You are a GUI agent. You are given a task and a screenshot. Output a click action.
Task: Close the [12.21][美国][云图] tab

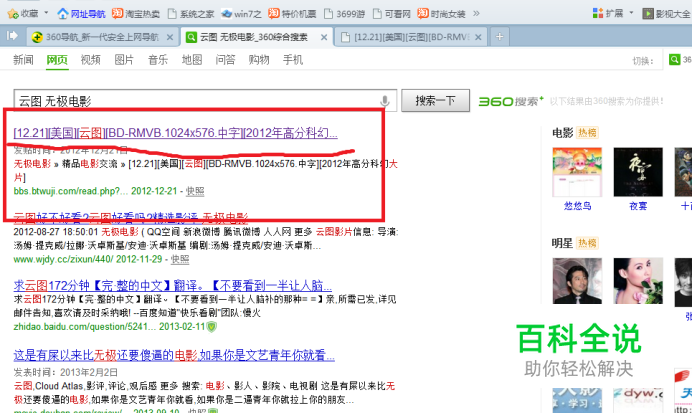(478, 38)
